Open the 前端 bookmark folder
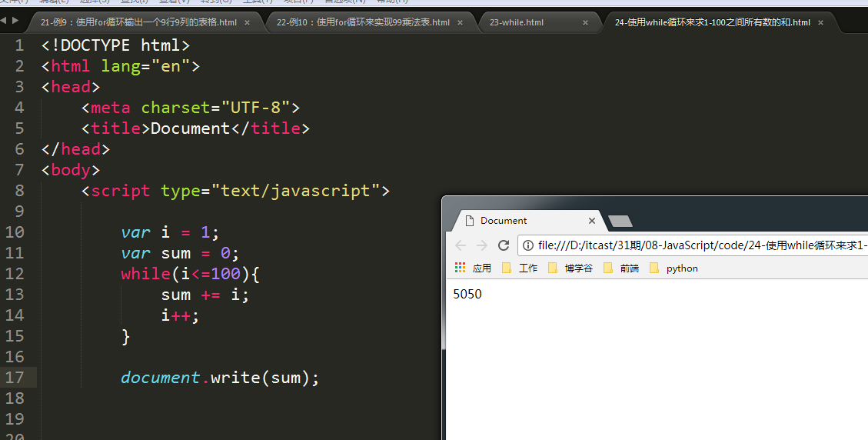The image size is (868, 440). (x=622, y=268)
